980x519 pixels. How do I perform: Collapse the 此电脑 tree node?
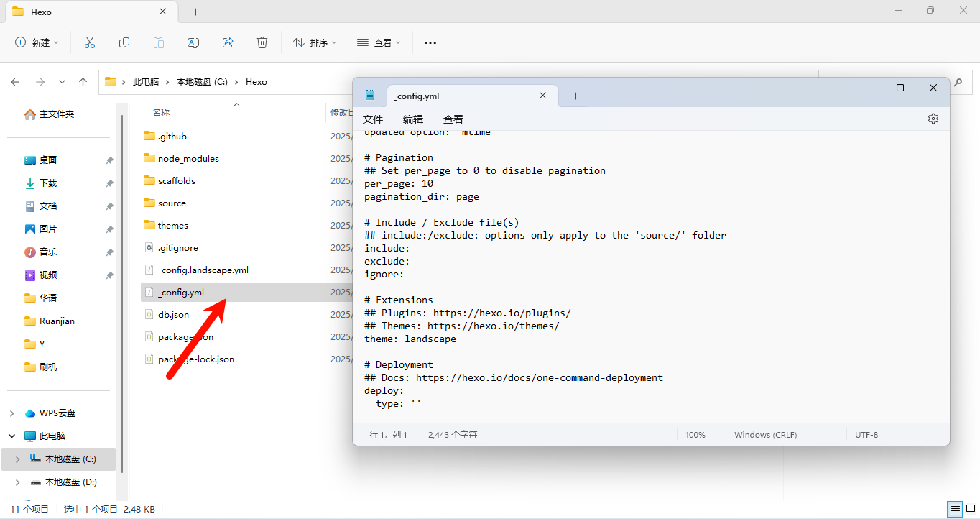(x=11, y=436)
